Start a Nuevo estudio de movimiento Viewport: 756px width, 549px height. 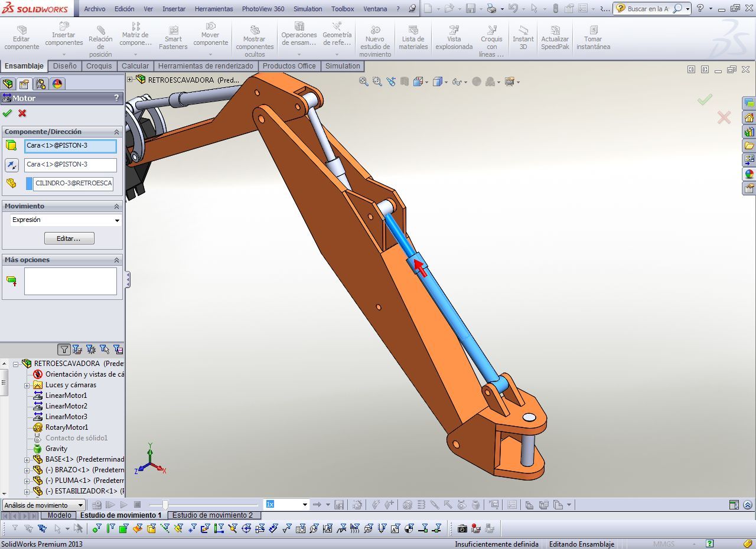click(375, 41)
